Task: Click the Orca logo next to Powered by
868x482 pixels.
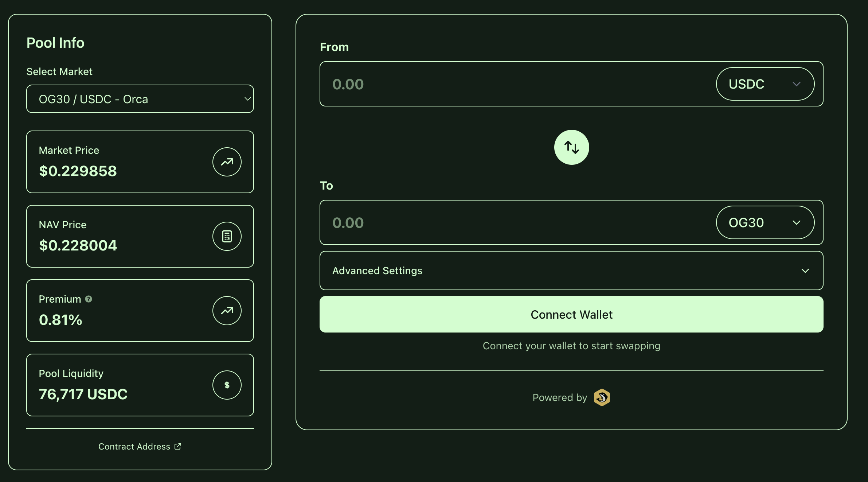Action: (602, 397)
